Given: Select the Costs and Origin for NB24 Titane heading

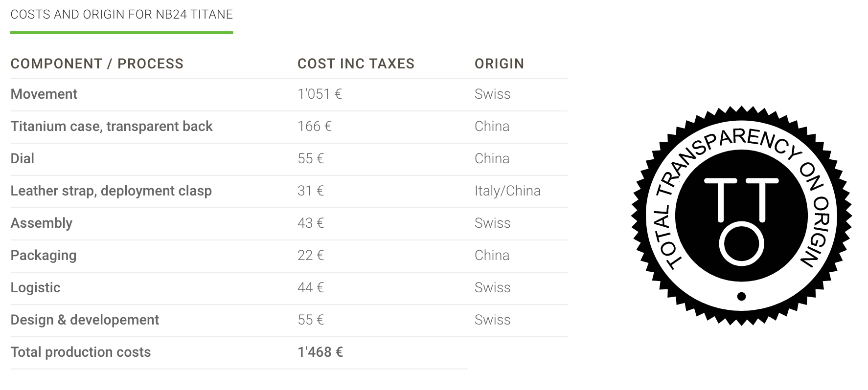Looking at the screenshot, I should pos(121,15).
